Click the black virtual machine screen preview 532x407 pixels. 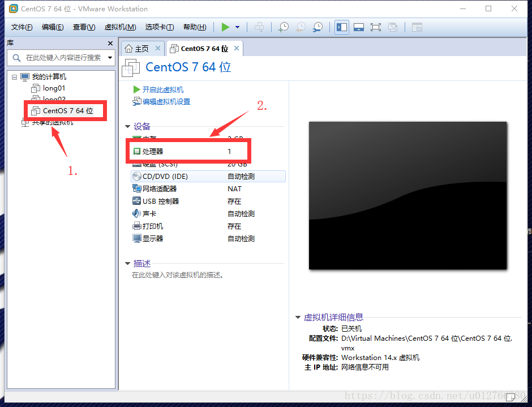point(407,195)
